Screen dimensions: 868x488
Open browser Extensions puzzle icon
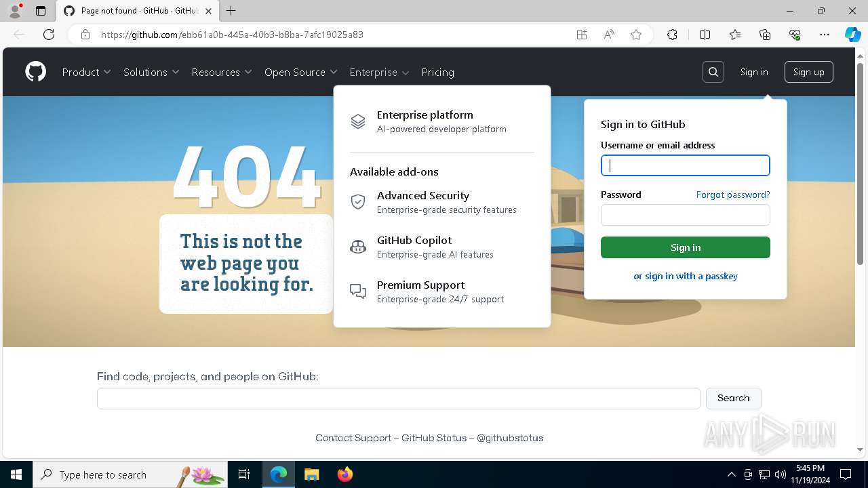point(672,35)
